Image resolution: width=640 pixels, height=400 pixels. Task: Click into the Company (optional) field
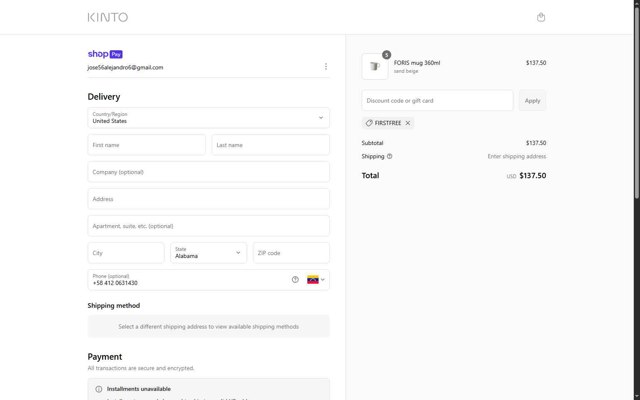[209, 172]
